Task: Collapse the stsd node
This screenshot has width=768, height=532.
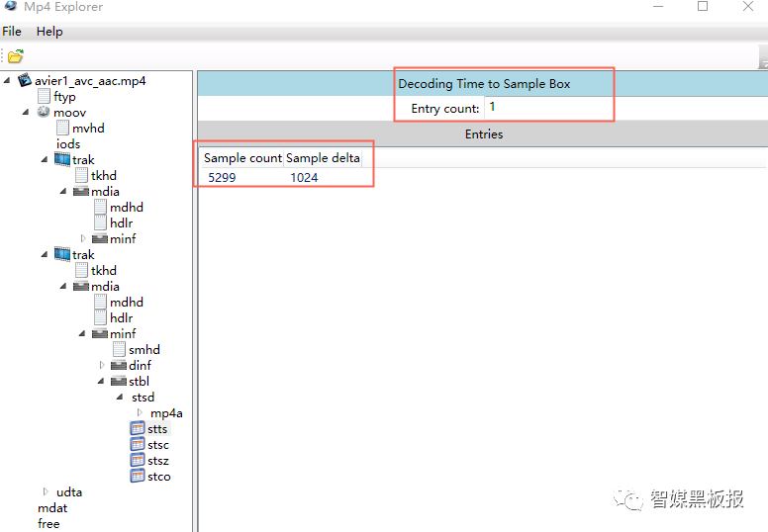Action: coord(120,397)
